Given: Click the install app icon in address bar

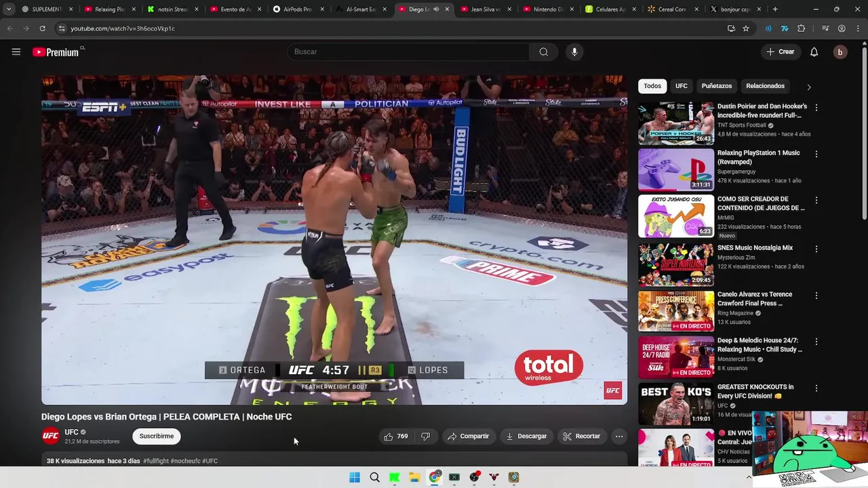Looking at the screenshot, I should pyautogui.click(x=731, y=28).
